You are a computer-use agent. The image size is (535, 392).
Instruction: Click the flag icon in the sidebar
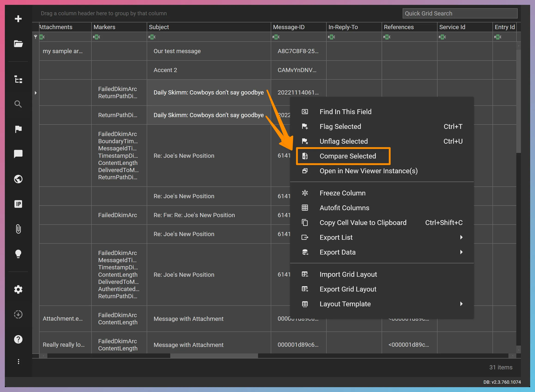pyautogui.click(x=18, y=129)
